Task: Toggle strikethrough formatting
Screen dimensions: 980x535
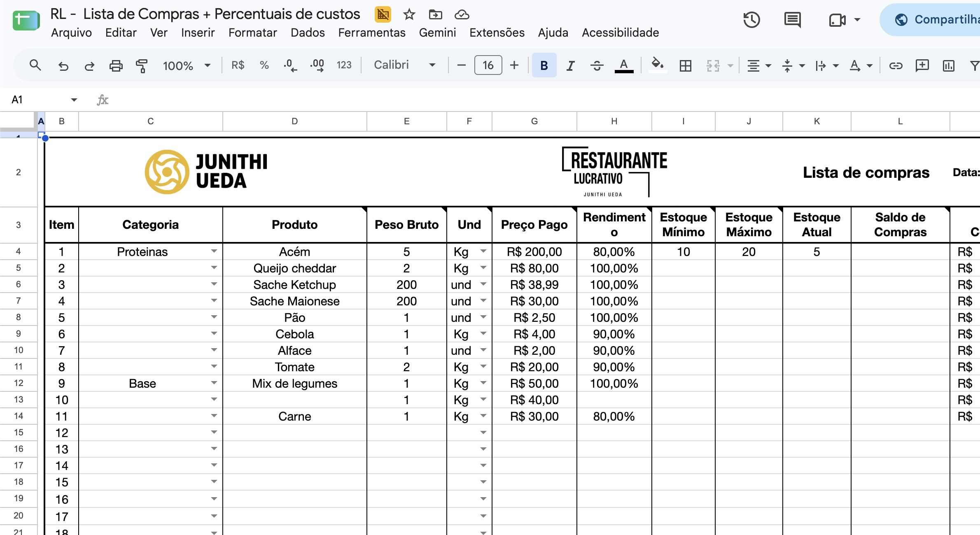Action: pyautogui.click(x=597, y=65)
